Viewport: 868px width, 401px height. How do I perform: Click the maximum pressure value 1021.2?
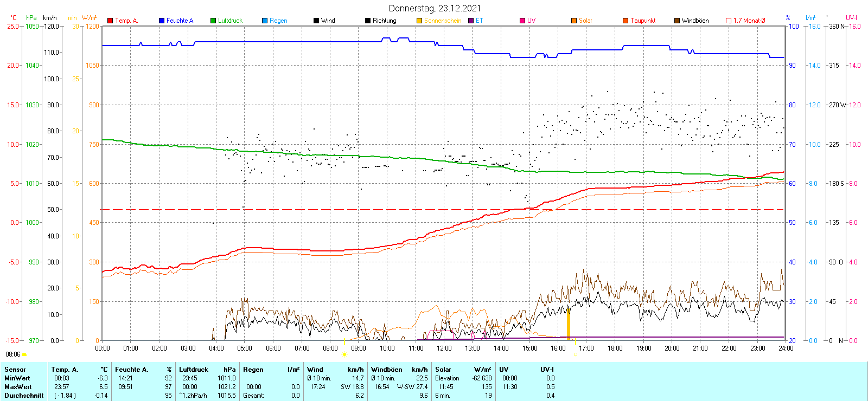click(227, 387)
